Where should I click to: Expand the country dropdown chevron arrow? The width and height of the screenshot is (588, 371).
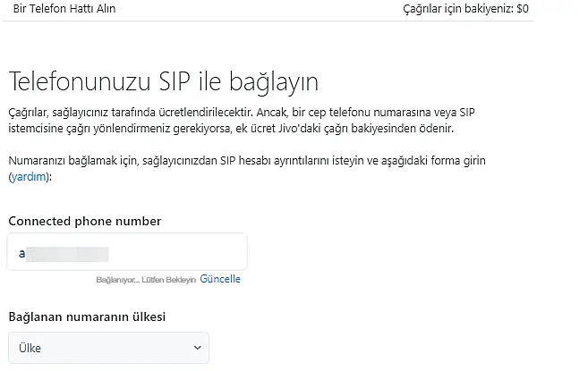pyautogui.click(x=197, y=348)
